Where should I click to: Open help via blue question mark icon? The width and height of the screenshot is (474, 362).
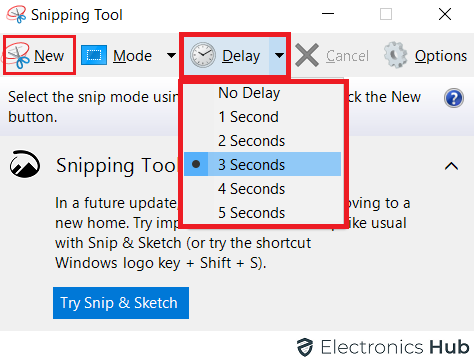pyautogui.click(x=454, y=98)
